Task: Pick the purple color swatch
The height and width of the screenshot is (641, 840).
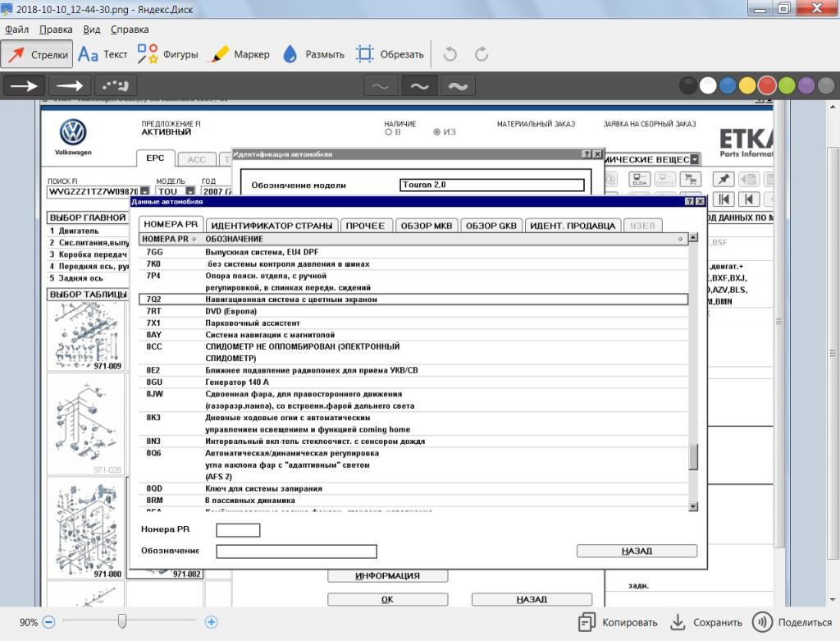Action: [x=807, y=85]
